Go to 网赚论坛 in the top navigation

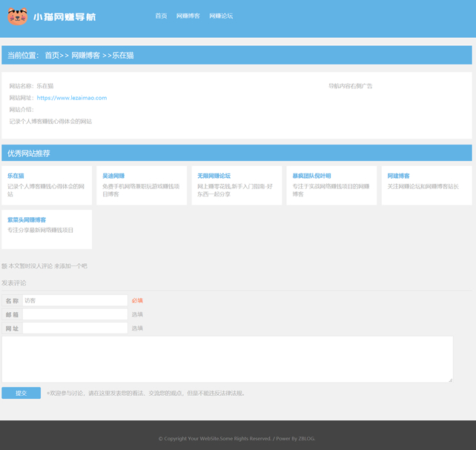pos(221,16)
